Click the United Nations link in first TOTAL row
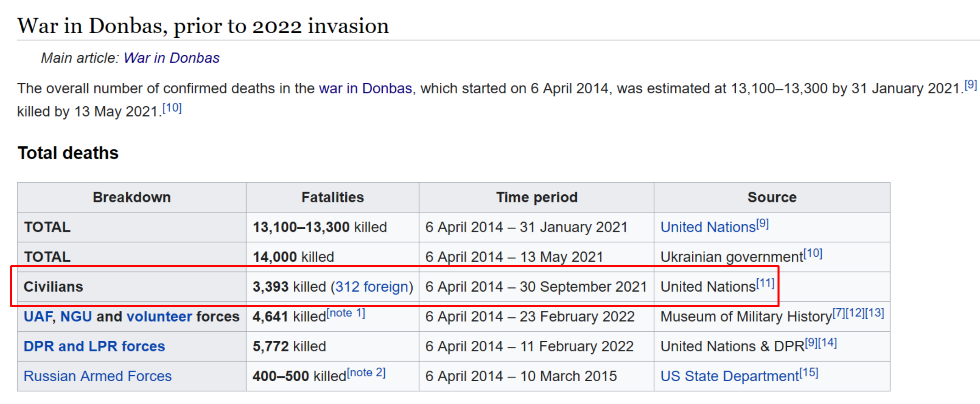 [707, 227]
